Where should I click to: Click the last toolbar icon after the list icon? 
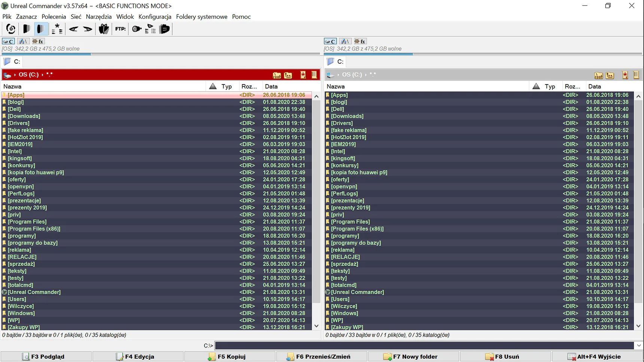point(164,29)
